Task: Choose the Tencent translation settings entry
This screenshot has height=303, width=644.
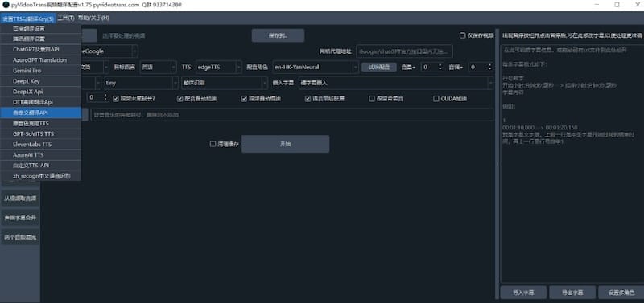Action: click(41, 39)
